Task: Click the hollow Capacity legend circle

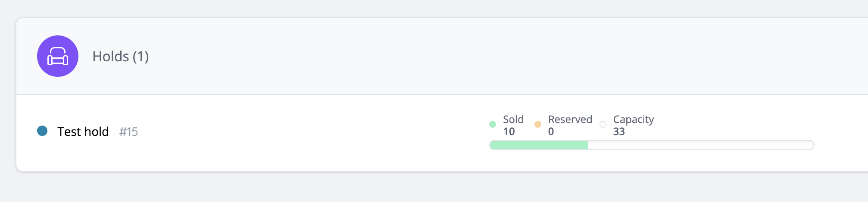Action: click(603, 124)
